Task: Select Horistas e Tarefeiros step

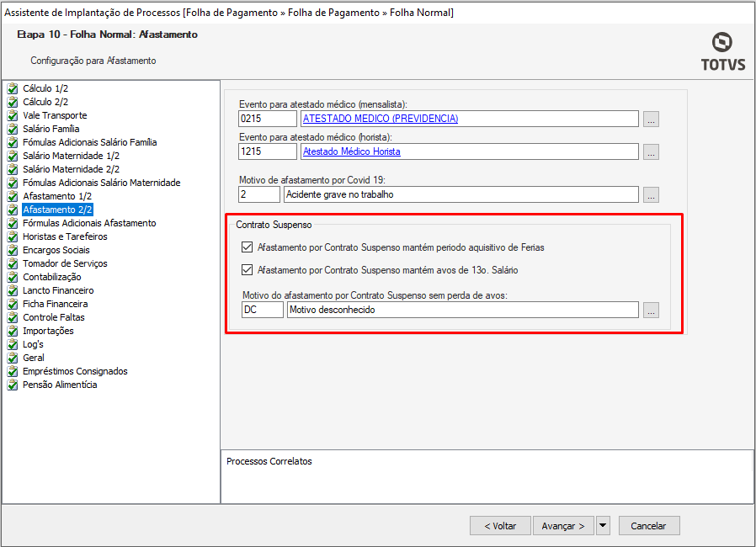Action: [x=65, y=236]
